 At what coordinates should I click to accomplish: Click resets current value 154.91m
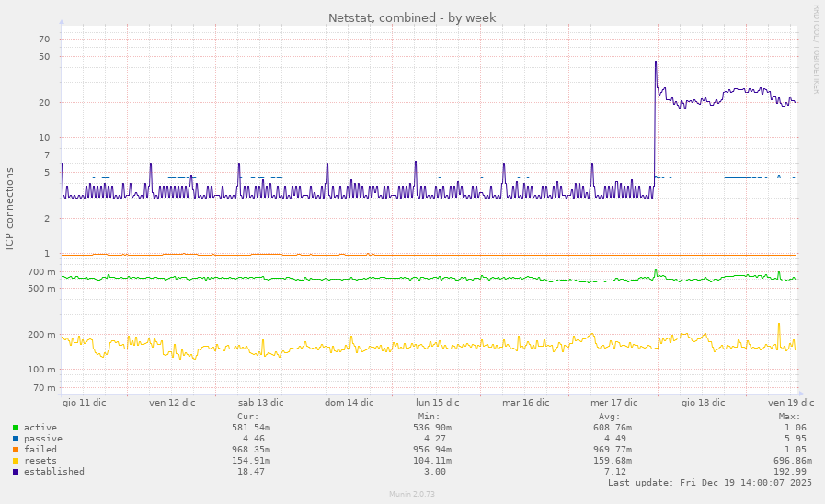251,461
